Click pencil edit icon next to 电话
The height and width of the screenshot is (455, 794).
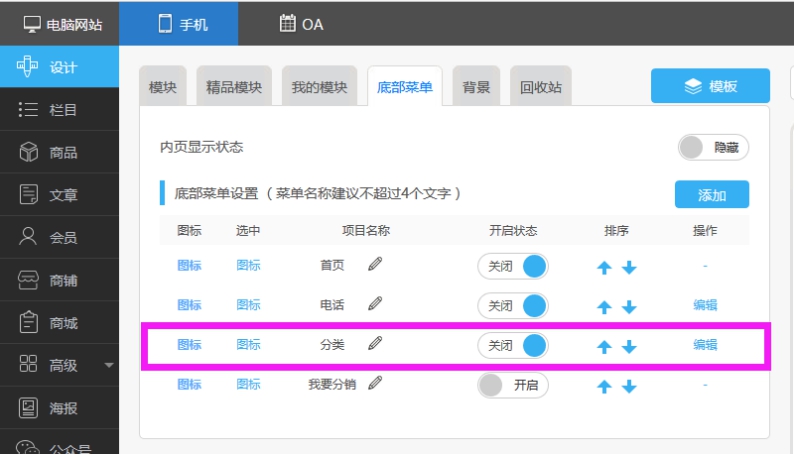[x=375, y=304]
